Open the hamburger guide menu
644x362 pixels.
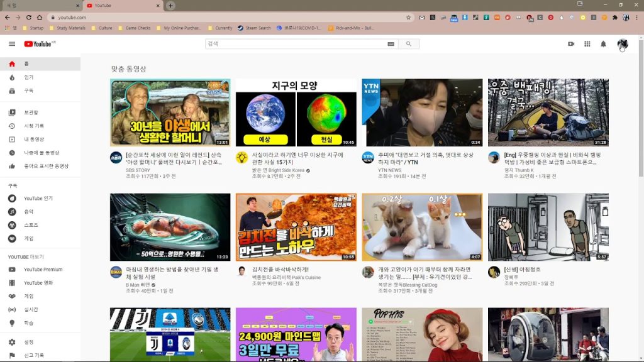[x=12, y=44]
